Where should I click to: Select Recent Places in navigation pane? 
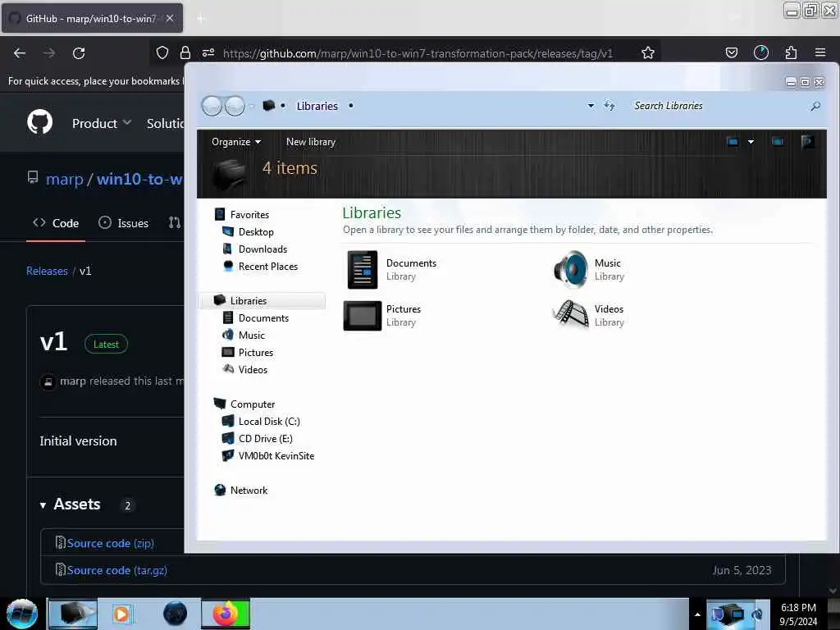click(x=268, y=267)
